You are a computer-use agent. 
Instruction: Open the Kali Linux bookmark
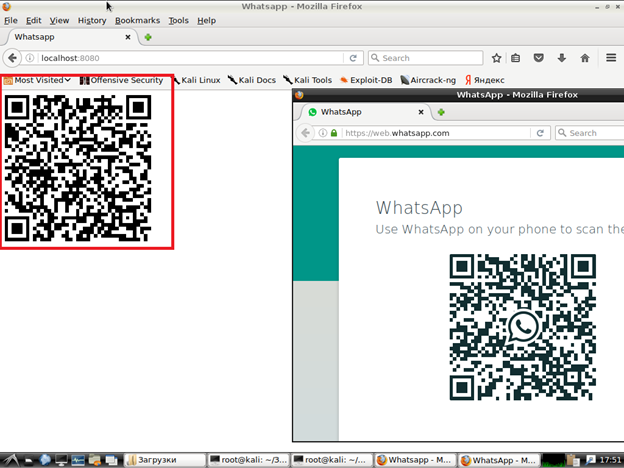coord(196,80)
